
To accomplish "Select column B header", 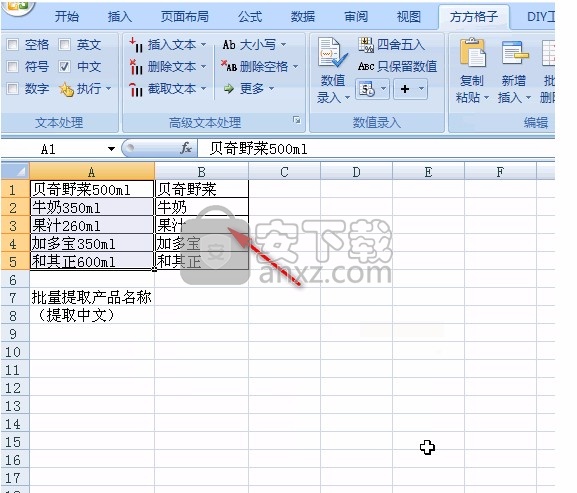I will [201, 172].
